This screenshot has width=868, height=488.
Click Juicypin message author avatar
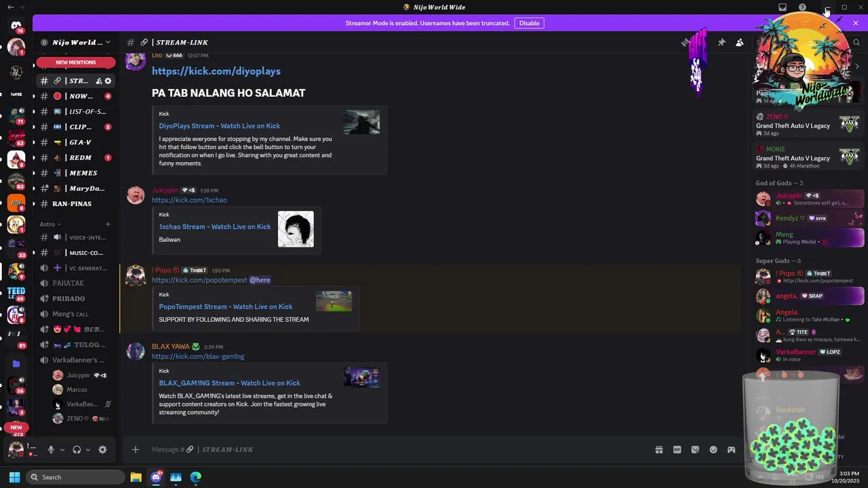(x=136, y=195)
